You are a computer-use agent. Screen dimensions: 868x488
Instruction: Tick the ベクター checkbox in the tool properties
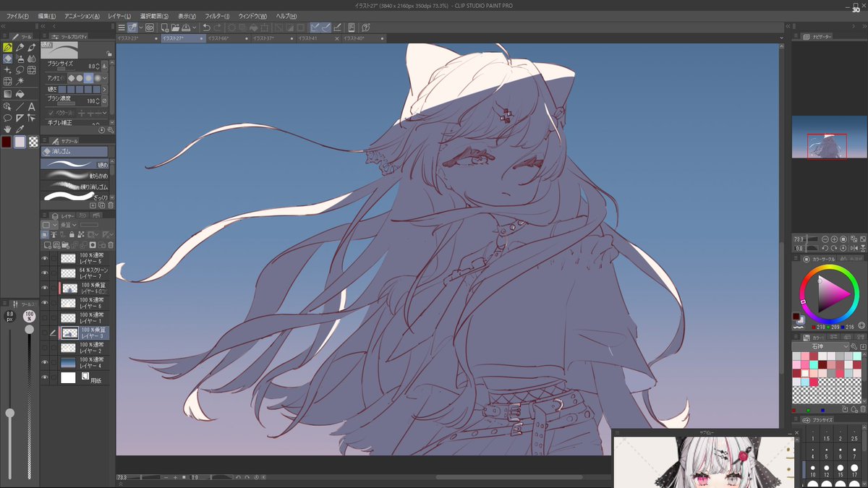click(52, 113)
